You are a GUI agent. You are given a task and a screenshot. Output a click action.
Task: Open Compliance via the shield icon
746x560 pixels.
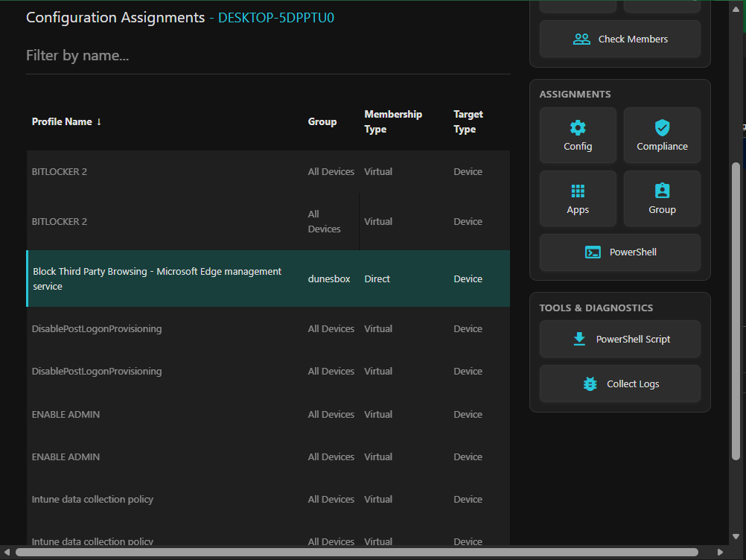pyautogui.click(x=662, y=127)
